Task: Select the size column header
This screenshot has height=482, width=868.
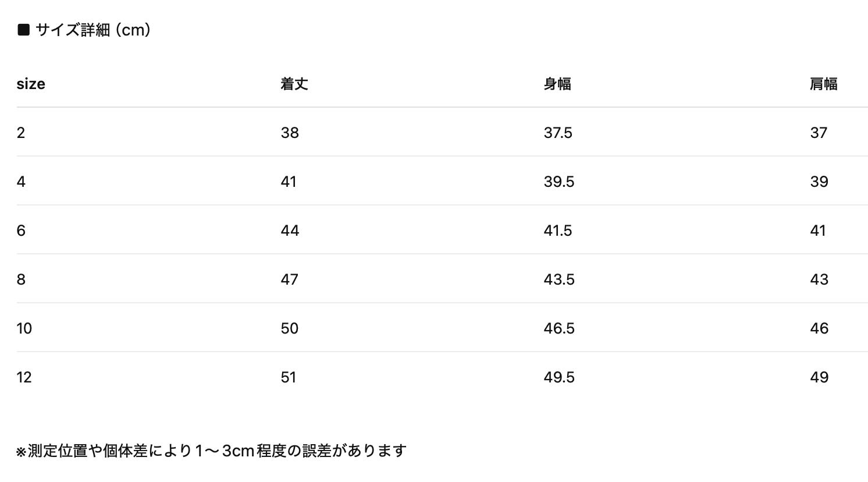Action: pos(31,84)
